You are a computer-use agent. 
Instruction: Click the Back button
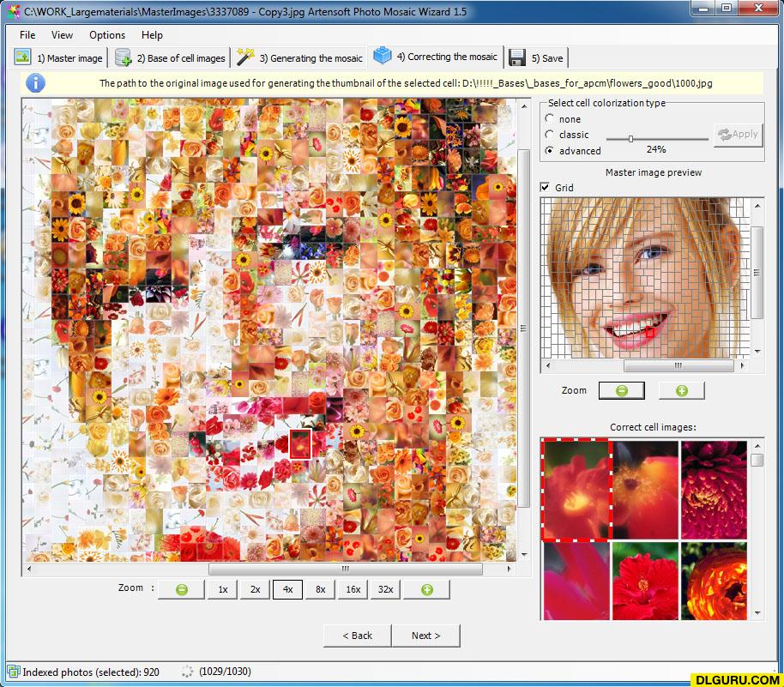point(357,636)
